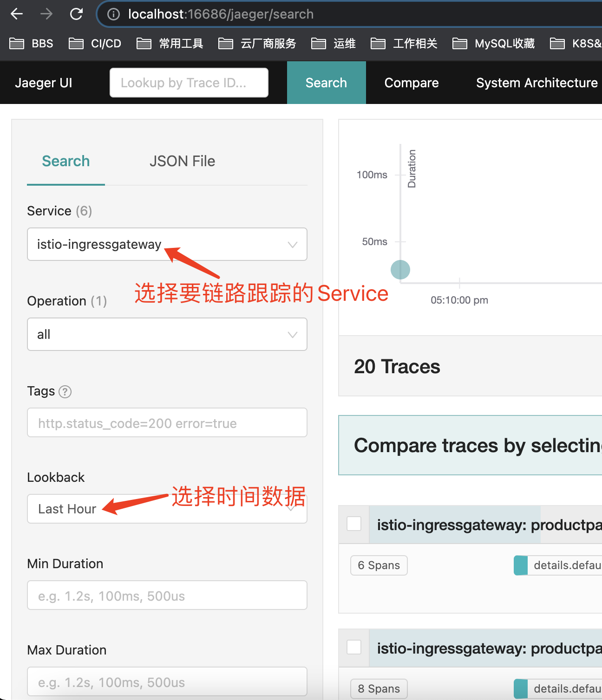Viewport: 602px width, 700px height.
Task: Check the second productpage trace checkbox
Action: [354, 647]
